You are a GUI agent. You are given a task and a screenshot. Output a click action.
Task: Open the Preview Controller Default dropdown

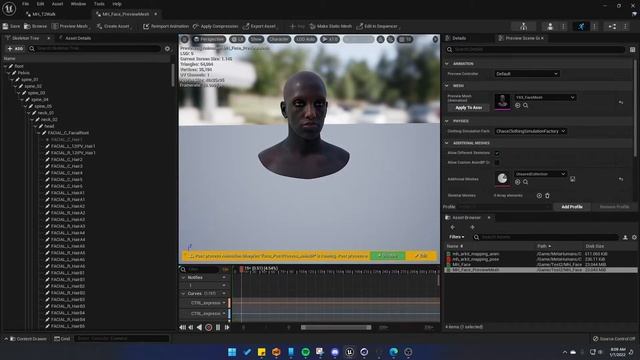[527, 74]
